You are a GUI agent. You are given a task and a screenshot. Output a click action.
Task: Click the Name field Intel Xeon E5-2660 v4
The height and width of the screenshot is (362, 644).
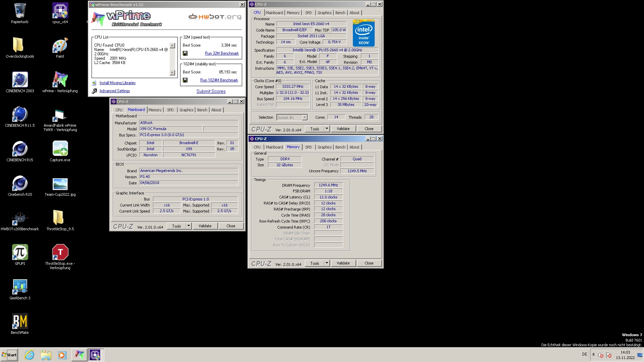(311, 24)
